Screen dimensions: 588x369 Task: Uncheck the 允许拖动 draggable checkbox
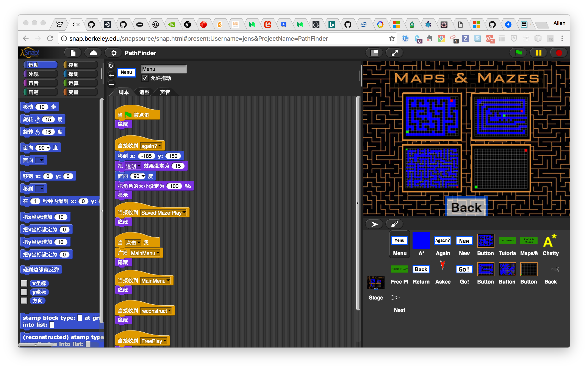(145, 78)
